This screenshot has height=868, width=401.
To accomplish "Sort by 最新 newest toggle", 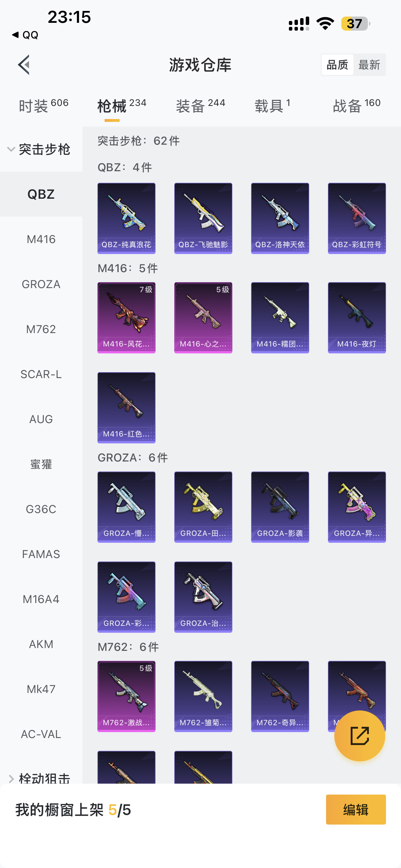I will tap(369, 64).
